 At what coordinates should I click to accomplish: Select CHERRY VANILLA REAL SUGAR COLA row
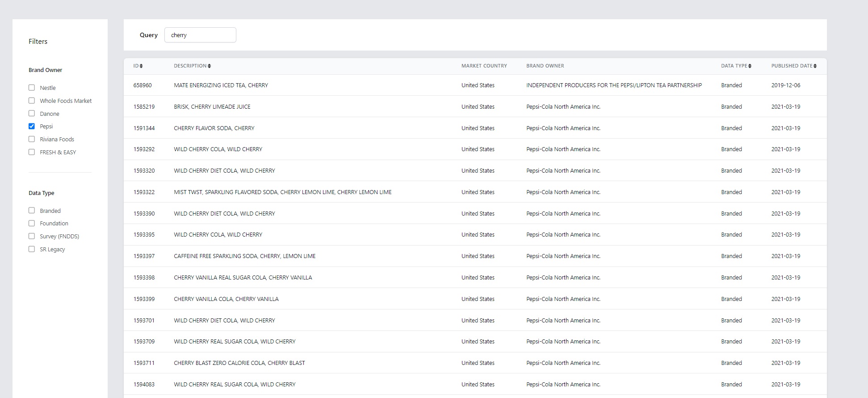[x=475, y=278]
